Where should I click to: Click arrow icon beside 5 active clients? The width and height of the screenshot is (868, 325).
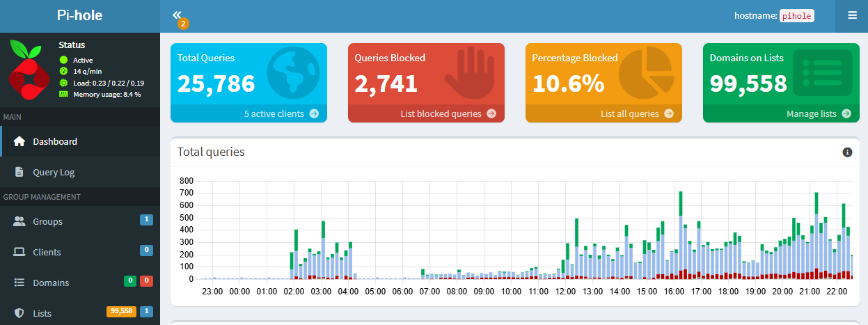[314, 113]
